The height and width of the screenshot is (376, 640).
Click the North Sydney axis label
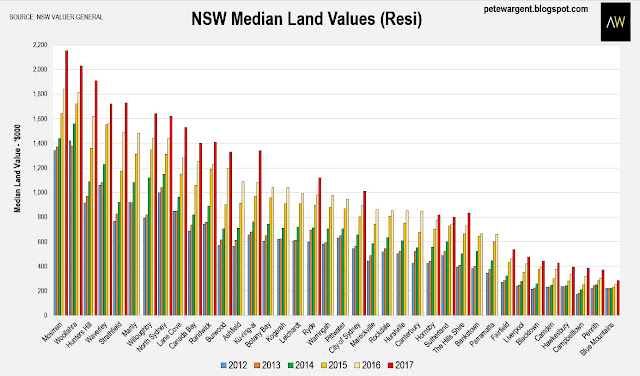pyautogui.click(x=153, y=336)
